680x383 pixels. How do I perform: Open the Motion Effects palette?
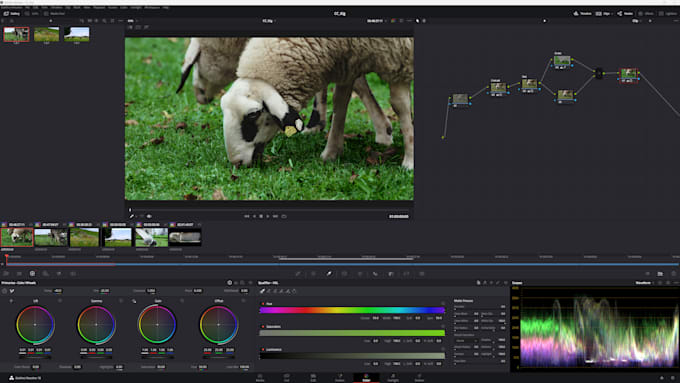point(73,274)
